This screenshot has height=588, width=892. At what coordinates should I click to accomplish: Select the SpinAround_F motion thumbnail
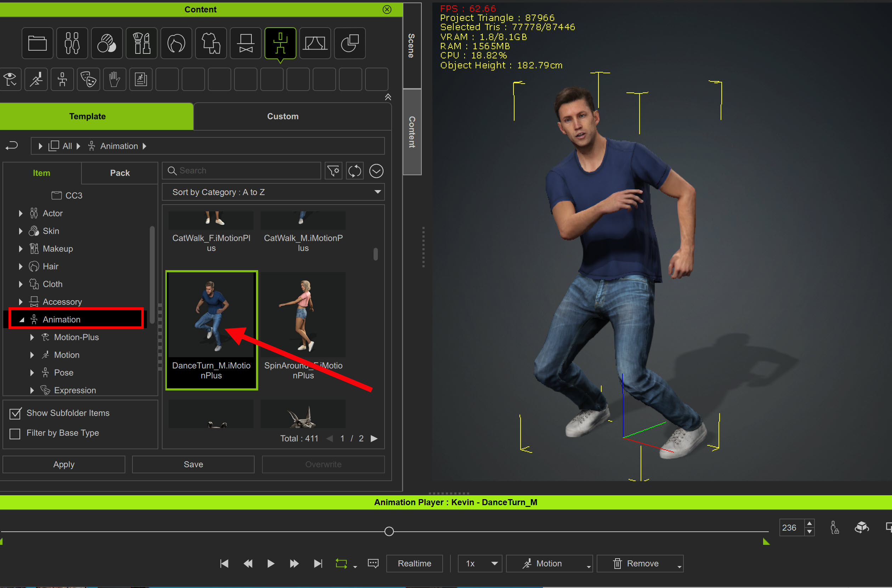pos(303,315)
